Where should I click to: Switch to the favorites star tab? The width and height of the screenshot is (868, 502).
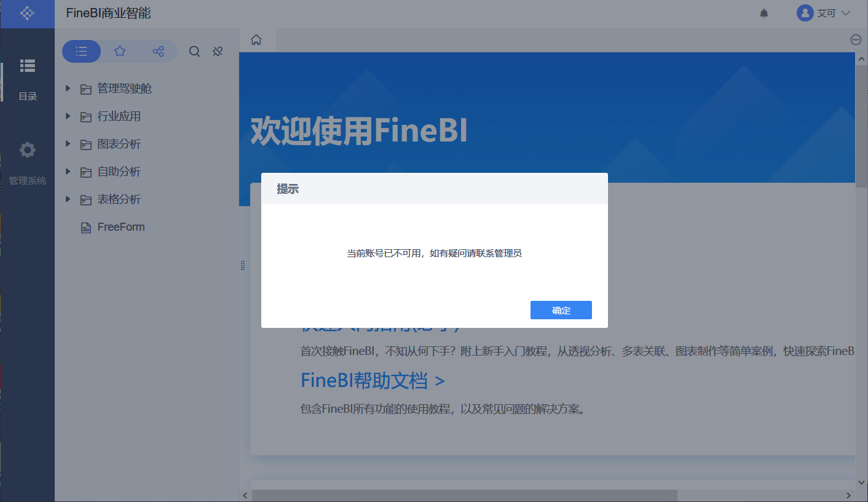click(x=120, y=51)
